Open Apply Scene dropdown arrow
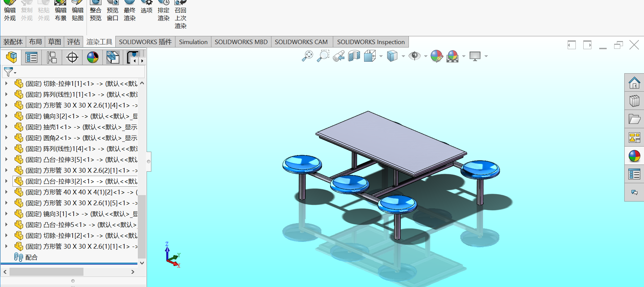This screenshot has width=644, height=287. [x=463, y=56]
